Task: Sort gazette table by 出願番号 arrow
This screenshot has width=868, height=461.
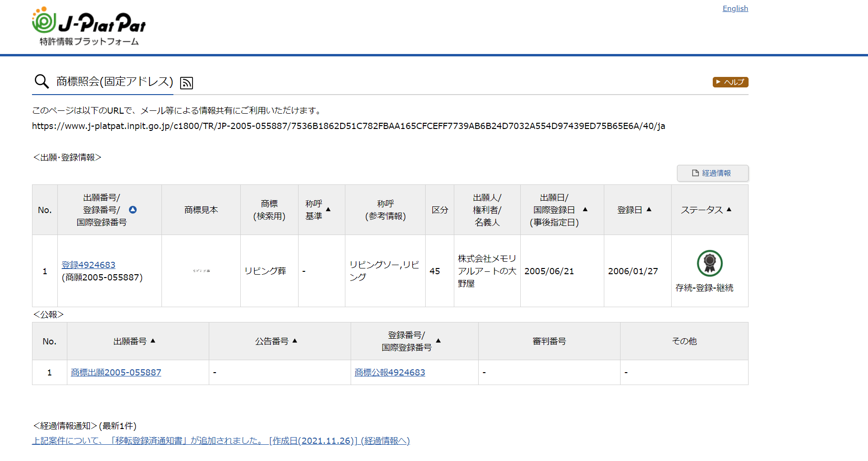Action: pos(153,341)
